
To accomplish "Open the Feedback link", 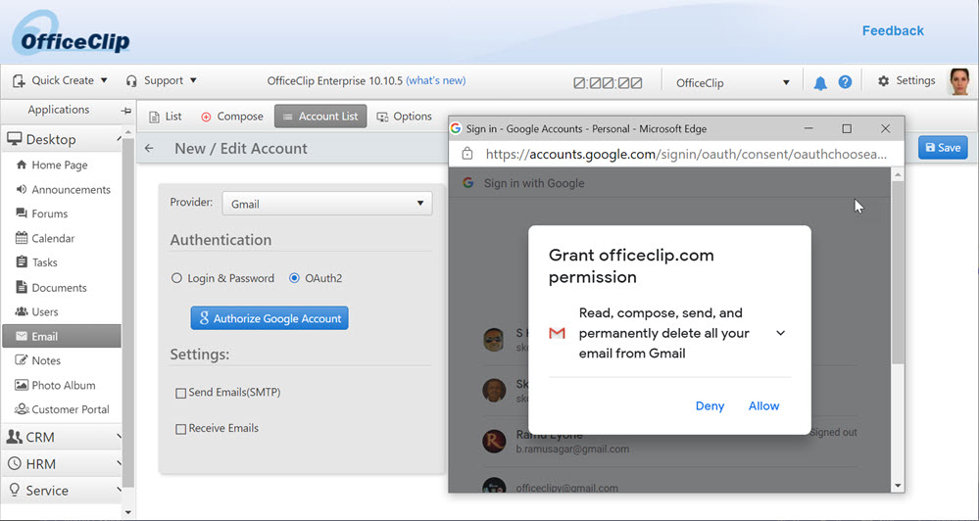I will click(x=893, y=30).
